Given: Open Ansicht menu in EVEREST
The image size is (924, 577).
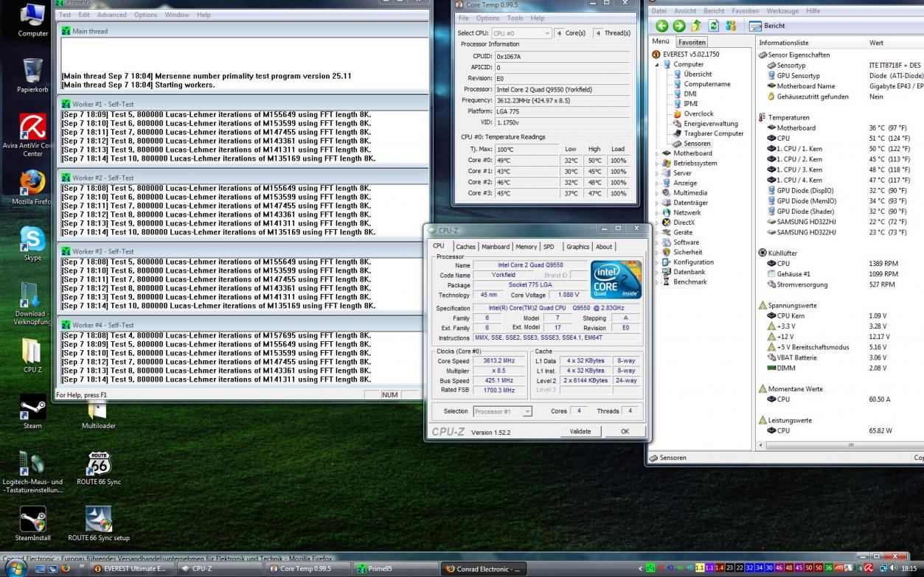Looking at the screenshot, I should click(x=685, y=11).
